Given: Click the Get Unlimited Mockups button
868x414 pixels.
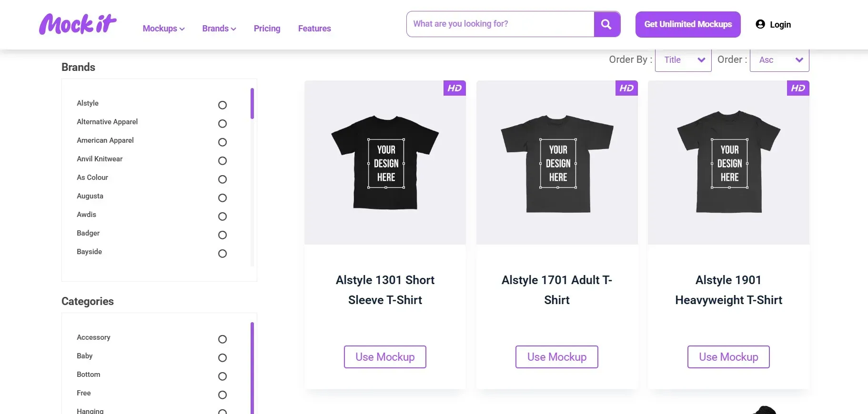Looking at the screenshot, I should coord(688,24).
